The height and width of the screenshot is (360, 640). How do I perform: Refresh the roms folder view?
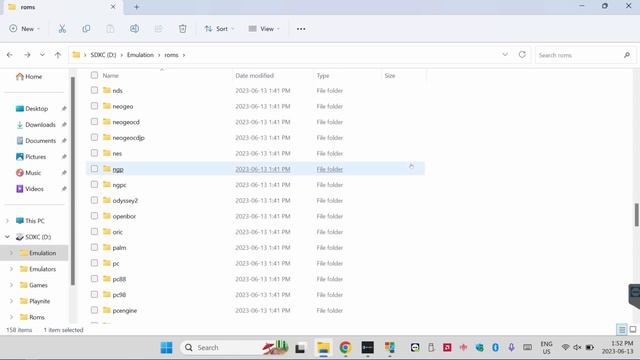click(522, 54)
